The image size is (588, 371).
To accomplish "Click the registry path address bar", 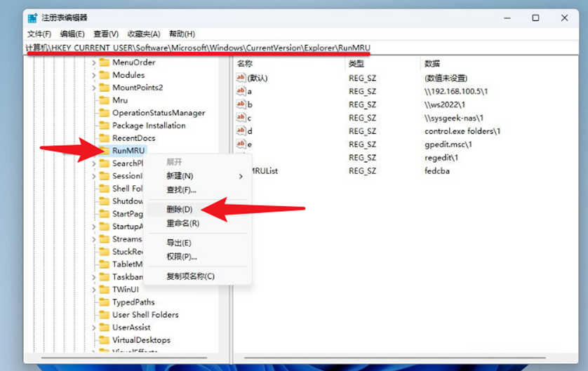I will (281, 48).
